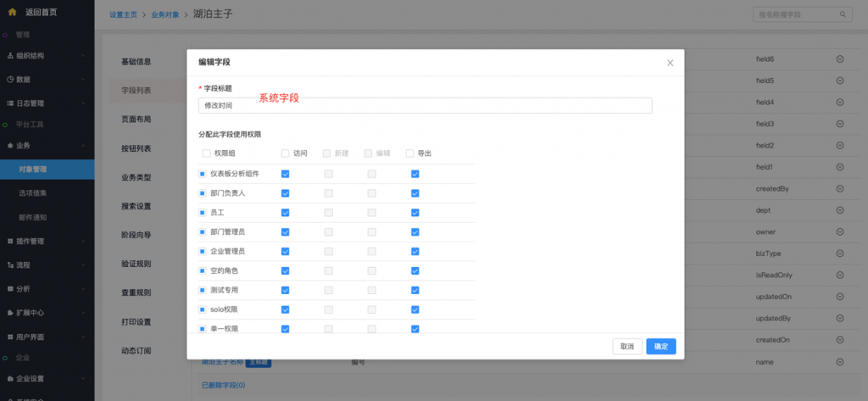Toggle the 访问 header checkbox
Screen dimensions: 868x401
pyautogui.click(x=286, y=153)
